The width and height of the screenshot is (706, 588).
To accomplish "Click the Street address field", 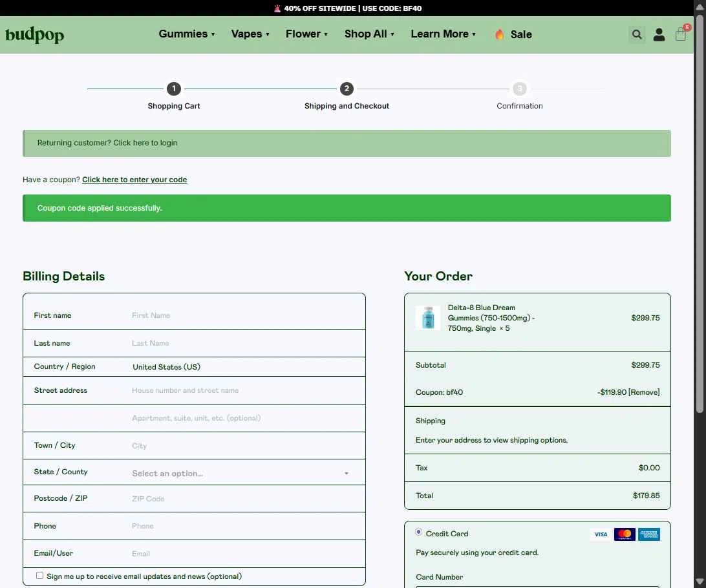I will coord(243,390).
